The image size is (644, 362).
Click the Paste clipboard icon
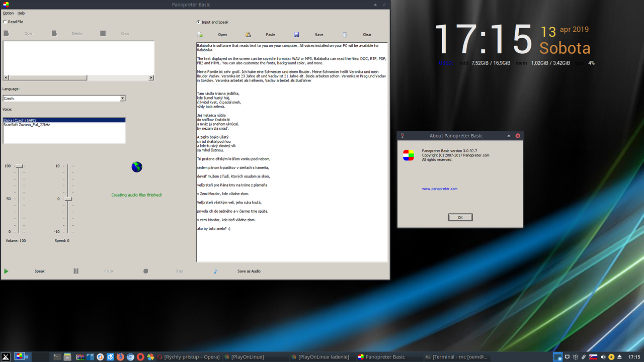(x=248, y=35)
